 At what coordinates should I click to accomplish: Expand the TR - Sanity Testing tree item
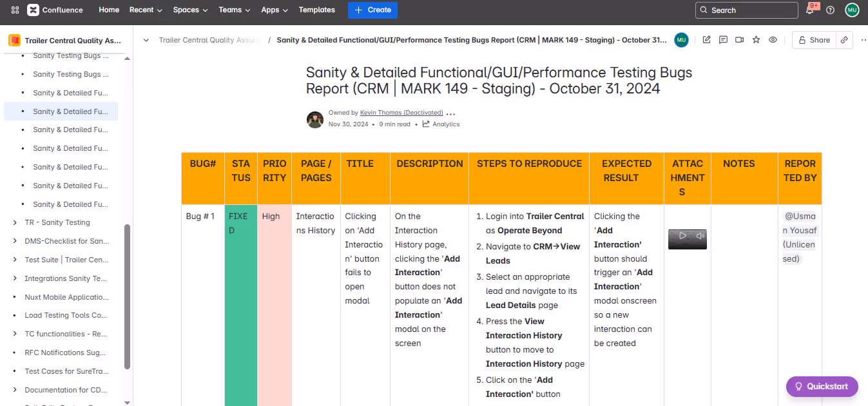pyautogui.click(x=15, y=222)
